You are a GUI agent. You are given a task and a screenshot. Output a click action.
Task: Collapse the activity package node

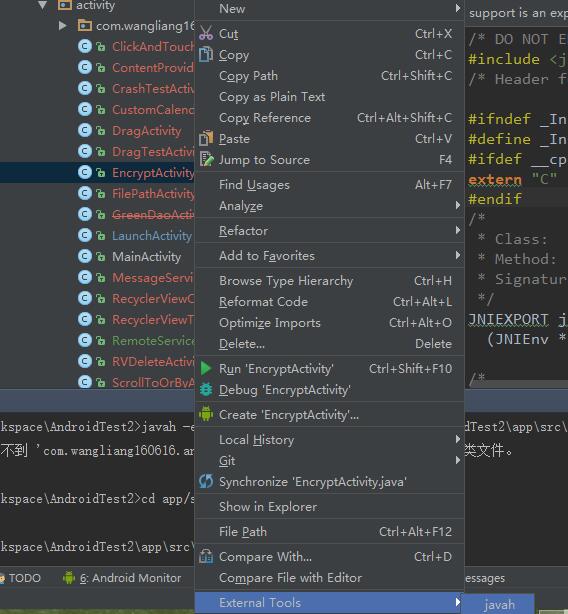[43, 5]
